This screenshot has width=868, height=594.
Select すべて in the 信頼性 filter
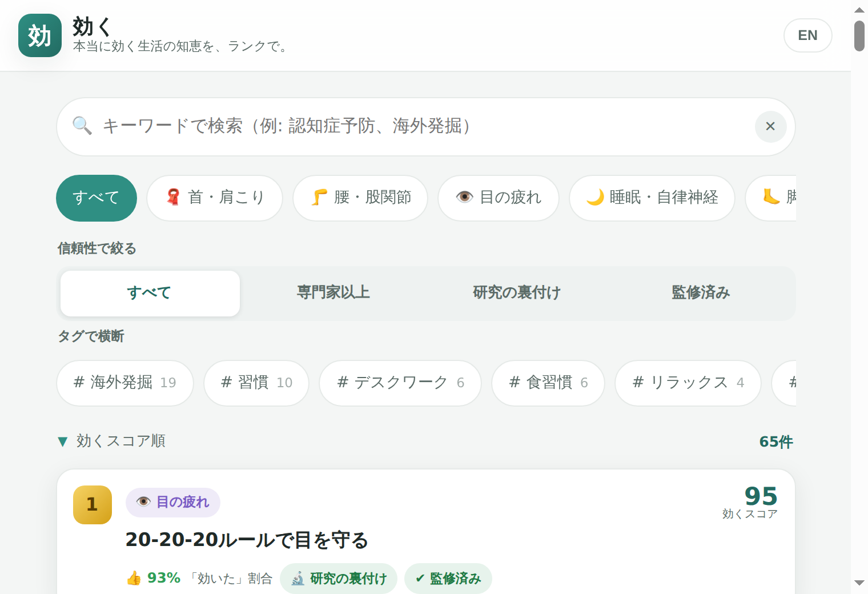[x=150, y=294]
